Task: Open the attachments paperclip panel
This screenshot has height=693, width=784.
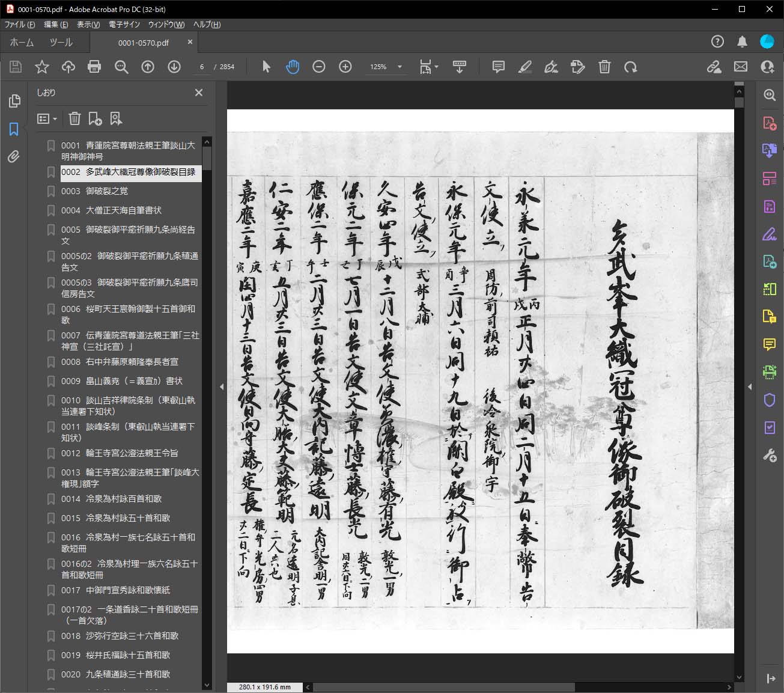Action: point(14,157)
